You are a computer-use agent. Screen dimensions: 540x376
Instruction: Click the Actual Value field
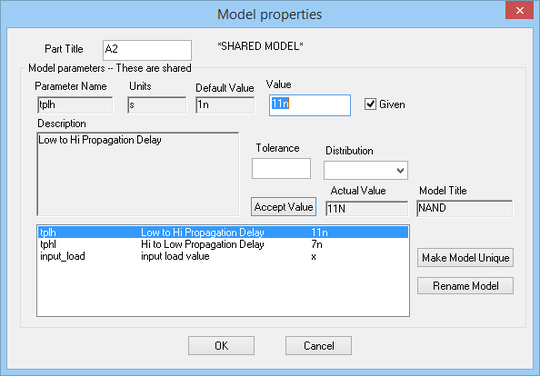[x=366, y=208]
